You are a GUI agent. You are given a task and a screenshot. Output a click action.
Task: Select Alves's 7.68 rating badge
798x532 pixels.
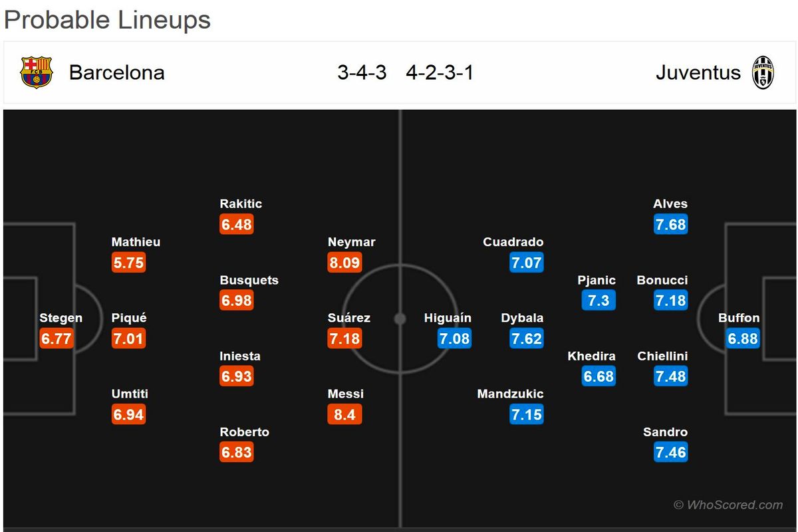(x=670, y=225)
